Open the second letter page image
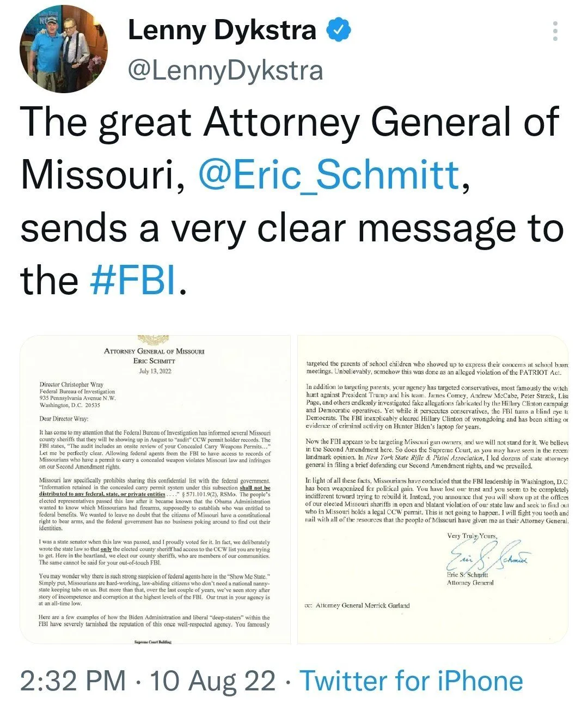The image size is (588, 710). click(433, 490)
